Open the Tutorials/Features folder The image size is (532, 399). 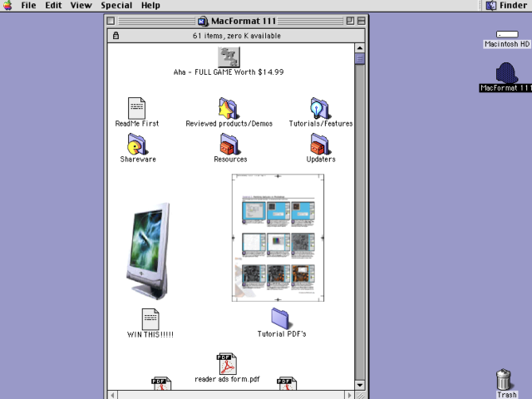pos(319,108)
